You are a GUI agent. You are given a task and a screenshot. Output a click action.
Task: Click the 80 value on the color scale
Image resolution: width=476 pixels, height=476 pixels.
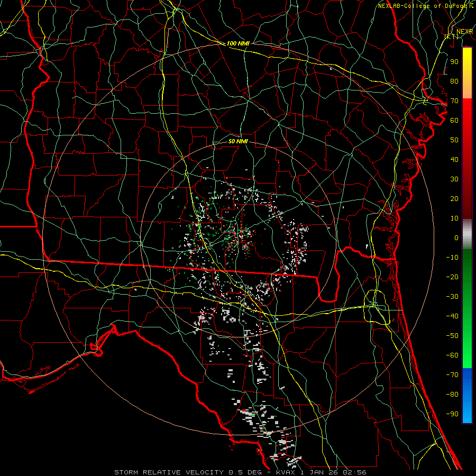[x=454, y=81]
